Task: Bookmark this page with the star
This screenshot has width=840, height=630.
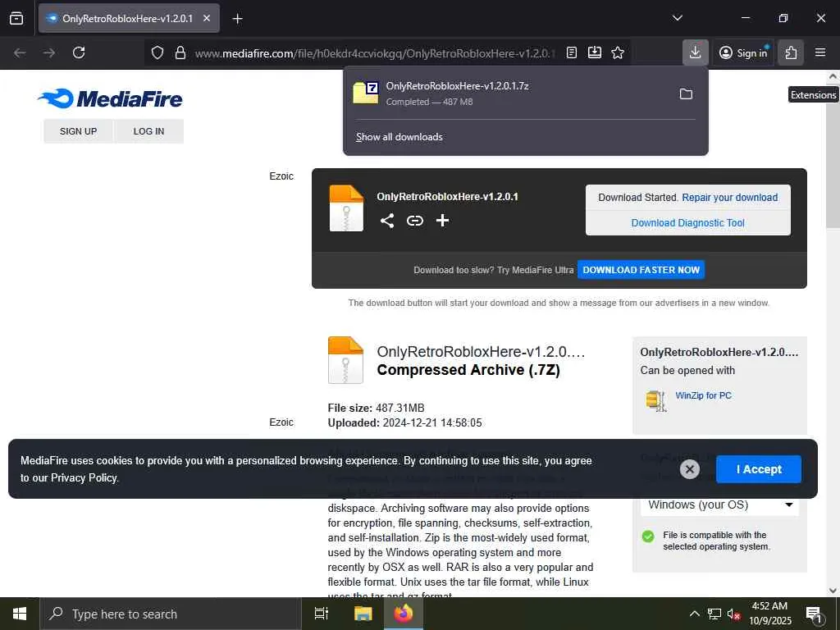Action: pyautogui.click(x=618, y=52)
